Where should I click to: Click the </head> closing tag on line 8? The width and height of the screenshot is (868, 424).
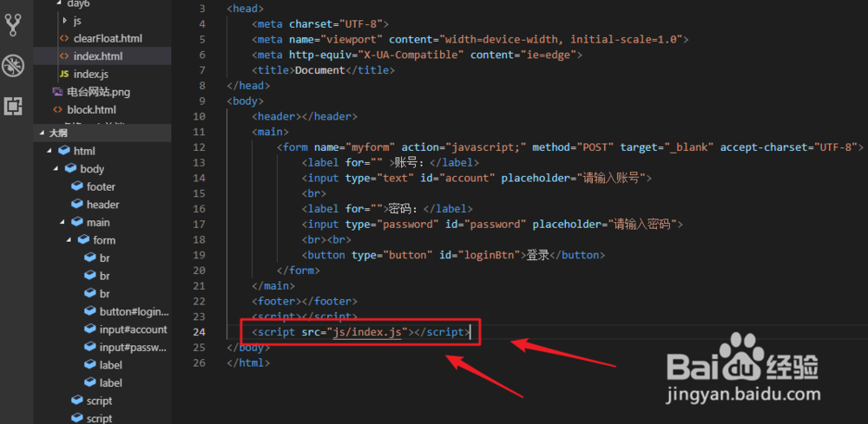pyautogui.click(x=248, y=86)
